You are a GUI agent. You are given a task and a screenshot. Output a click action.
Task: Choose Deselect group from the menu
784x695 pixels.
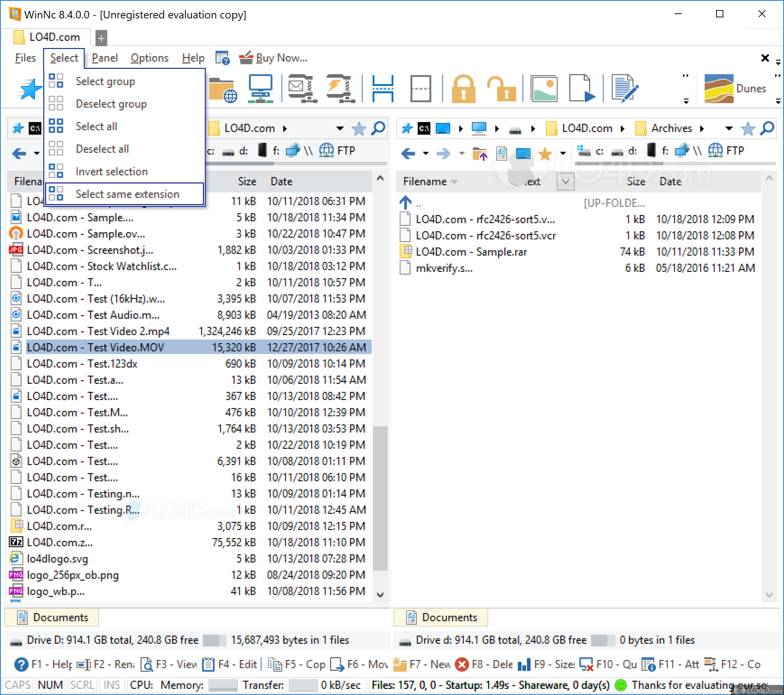(x=125, y=104)
